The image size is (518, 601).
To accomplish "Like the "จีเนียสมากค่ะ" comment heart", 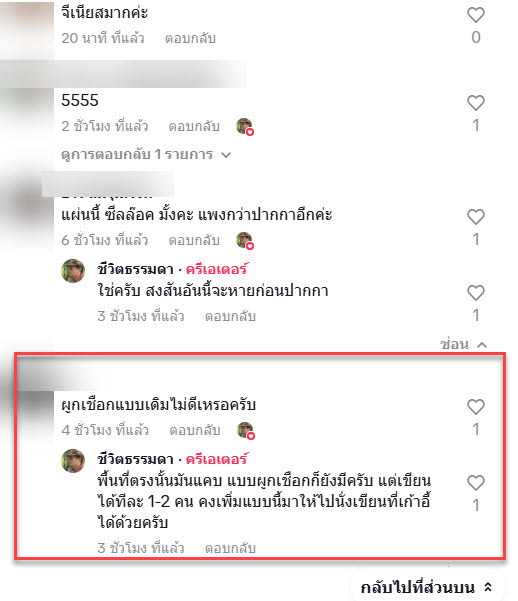I will tap(475, 15).
